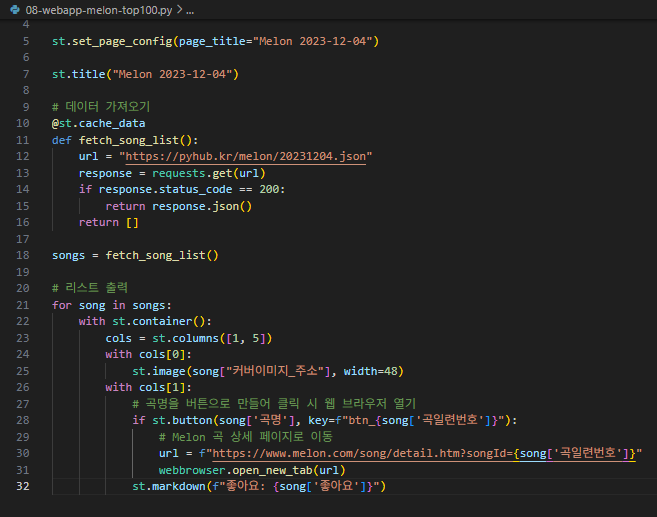Click the comment '# Melon 곡 상세 페이지로 이동'
657x517 pixels.
point(246,437)
